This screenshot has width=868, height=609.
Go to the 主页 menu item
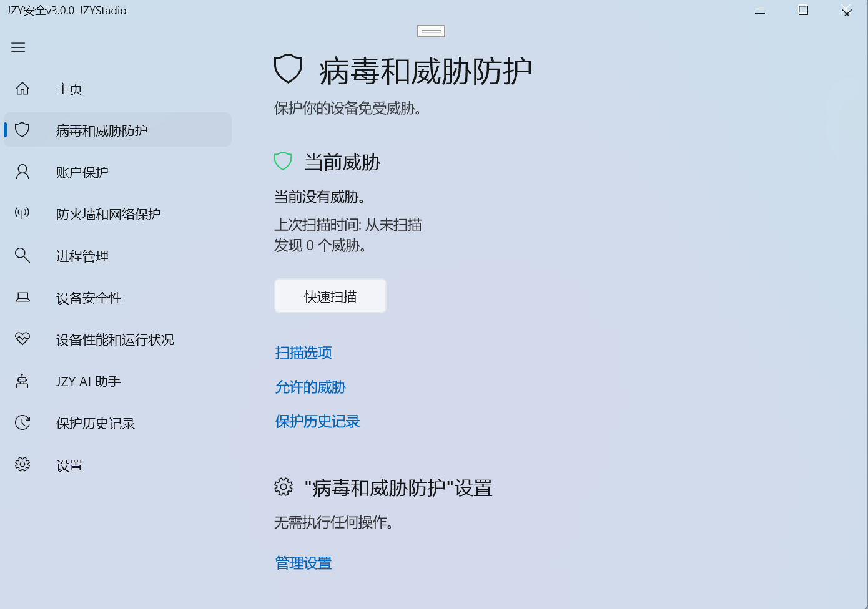[117, 89]
